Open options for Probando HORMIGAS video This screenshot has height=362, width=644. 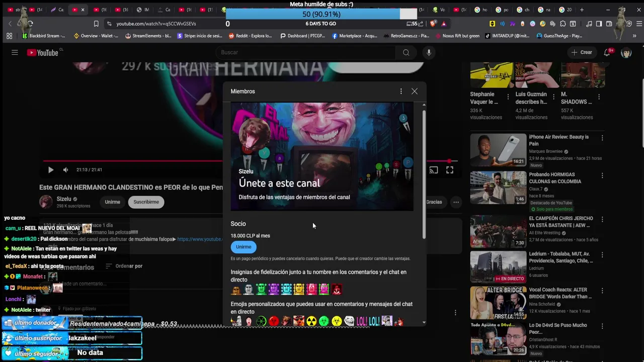(602, 175)
